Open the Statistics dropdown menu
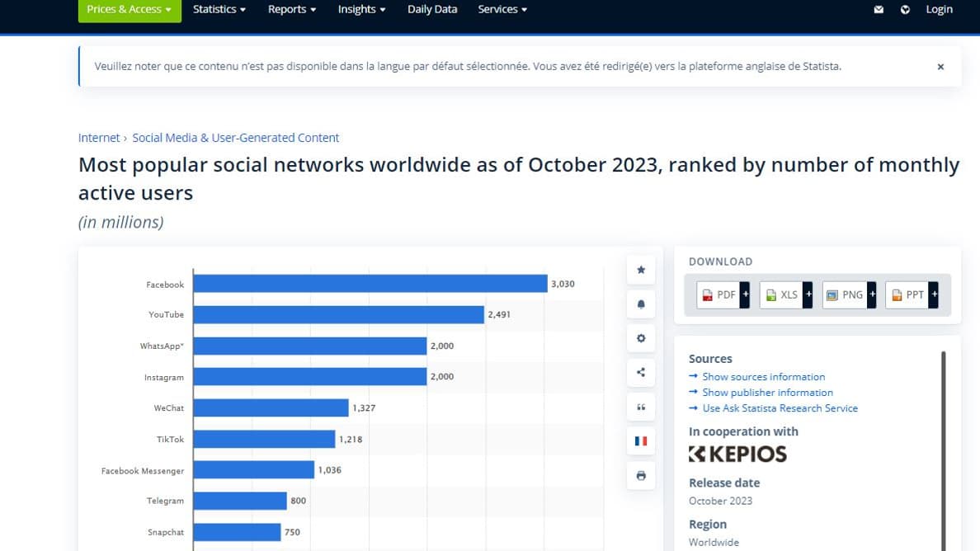980x551 pixels. 219,10
